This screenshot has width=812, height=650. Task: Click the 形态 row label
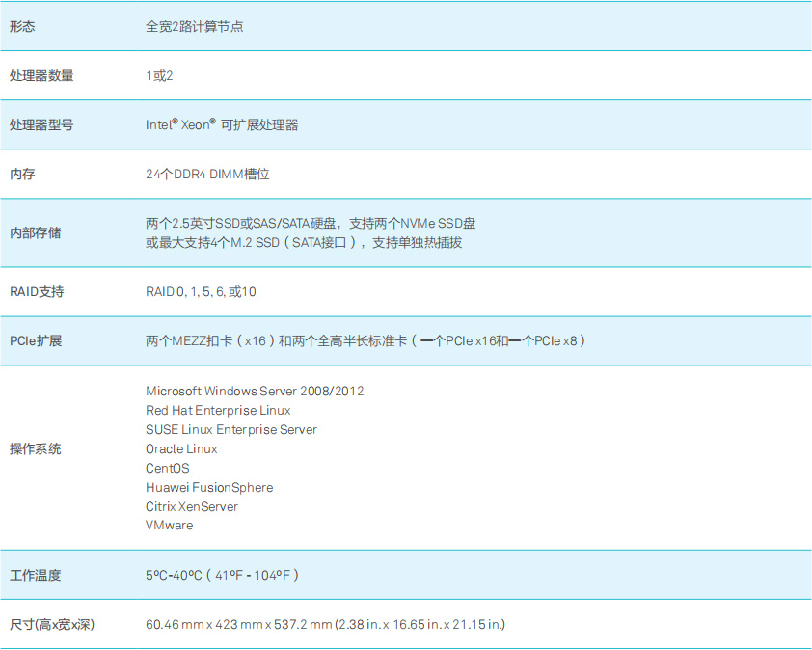tap(22, 27)
